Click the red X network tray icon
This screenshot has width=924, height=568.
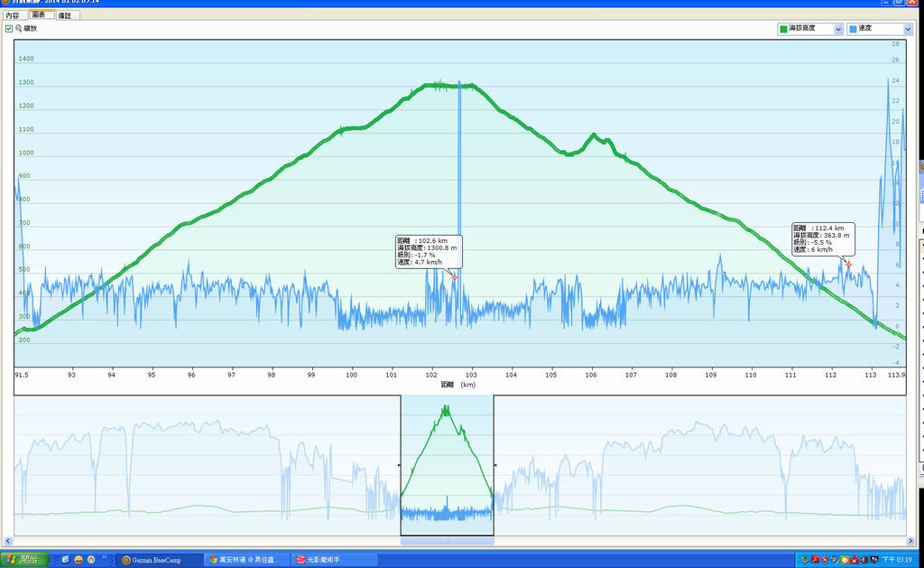(x=855, y=560)
